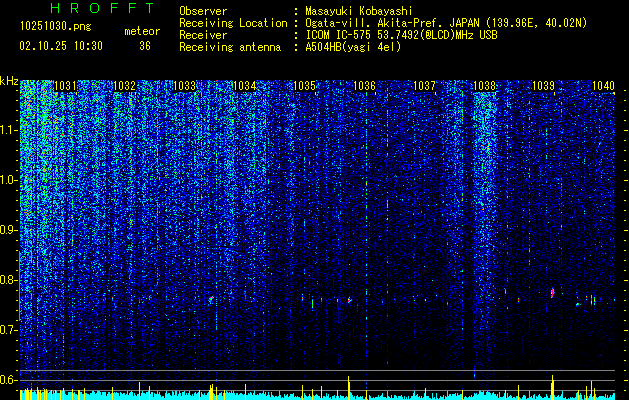Screen dimensions: 629x400
Task: Click the antenna value A504HB(yagi 4el)
Action: pos(353,47)
